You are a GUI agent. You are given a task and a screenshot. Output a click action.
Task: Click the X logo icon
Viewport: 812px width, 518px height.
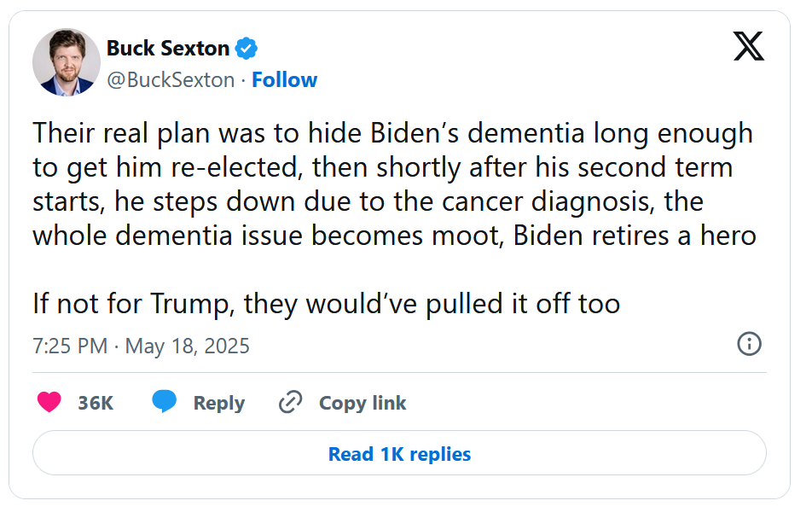pos(748,48)
